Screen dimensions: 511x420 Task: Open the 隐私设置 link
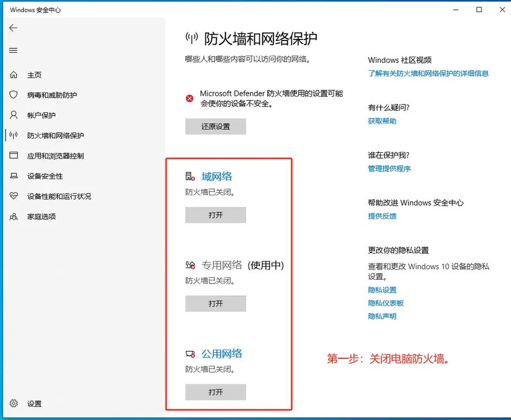coord(382,290)
